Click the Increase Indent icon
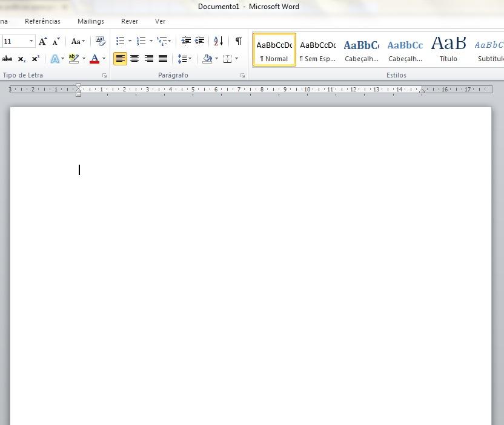 pyautogui.click(x=199, y=41)
